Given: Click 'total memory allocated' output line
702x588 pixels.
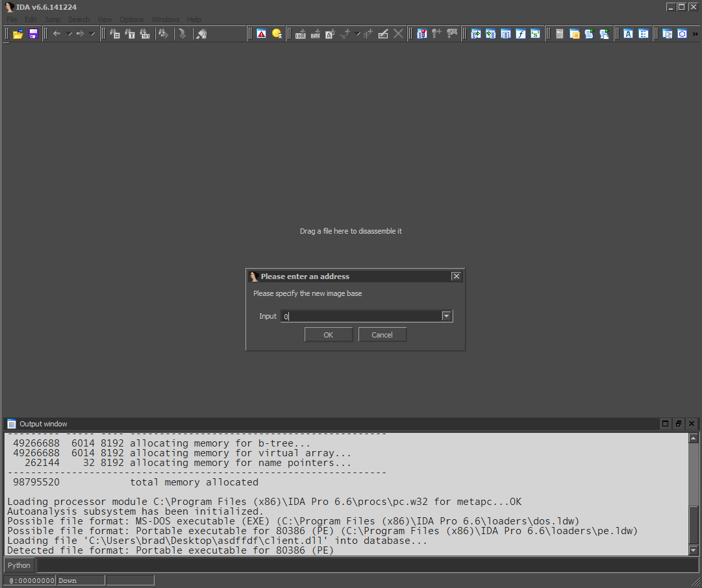Looking at the screenshot, I should pyautogui.click(x=194, y=482).
